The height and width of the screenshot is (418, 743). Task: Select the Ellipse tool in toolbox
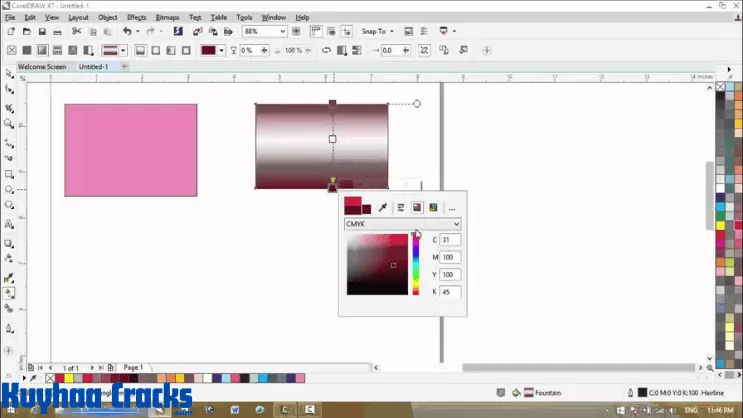[9, 190]
